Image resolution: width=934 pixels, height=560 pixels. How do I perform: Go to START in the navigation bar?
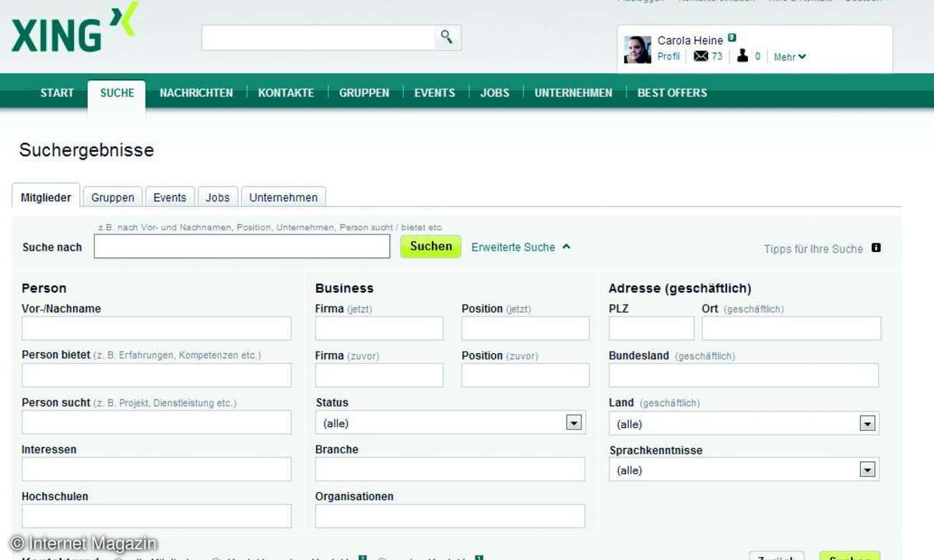click(57, 93)
